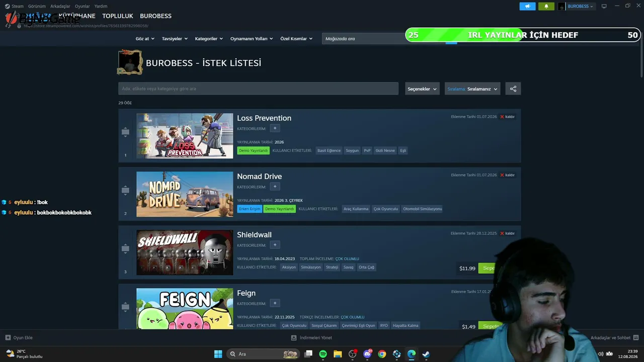The height and width of the screenshot is (362, 644).
Task: Open the BUROBESS account dropdown
Action: (x=576, y=6)
